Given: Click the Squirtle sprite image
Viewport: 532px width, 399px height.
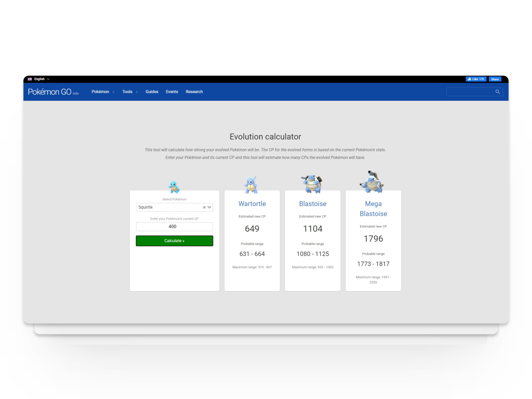Looking at the screenshot, I should [174, 187].
